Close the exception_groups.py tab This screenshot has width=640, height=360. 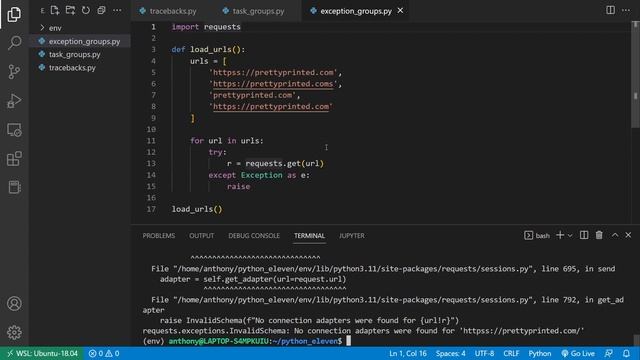(x=400, y=11)
